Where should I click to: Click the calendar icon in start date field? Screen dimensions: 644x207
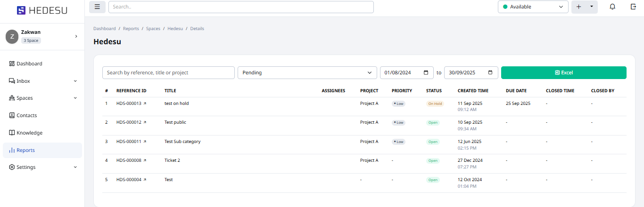pyautogui.click(x=426, y=72)
